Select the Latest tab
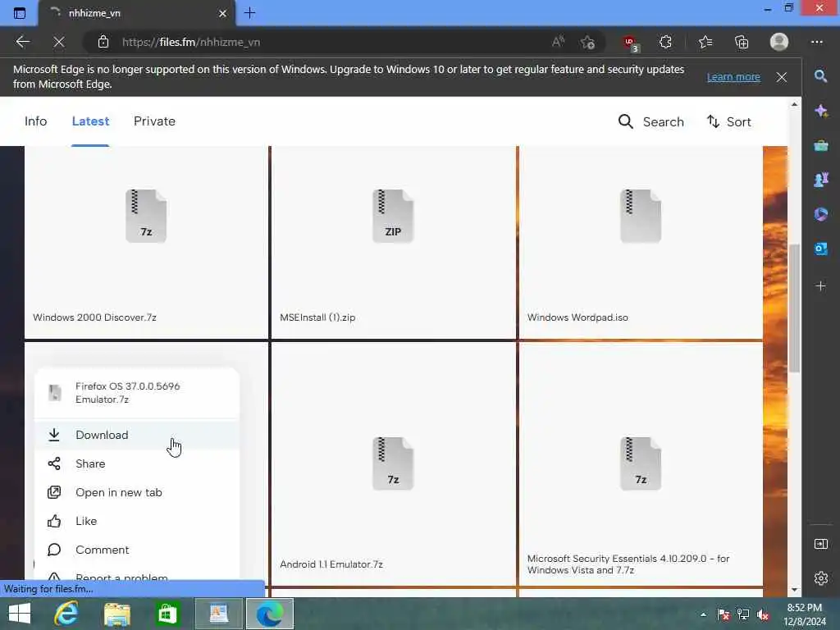 (x=90, y=121)
